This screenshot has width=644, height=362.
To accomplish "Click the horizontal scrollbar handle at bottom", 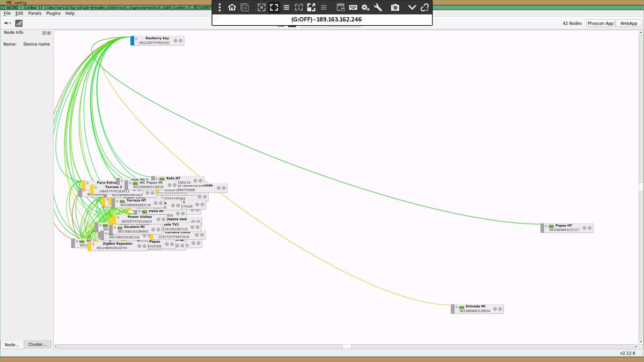I will 347,347.
